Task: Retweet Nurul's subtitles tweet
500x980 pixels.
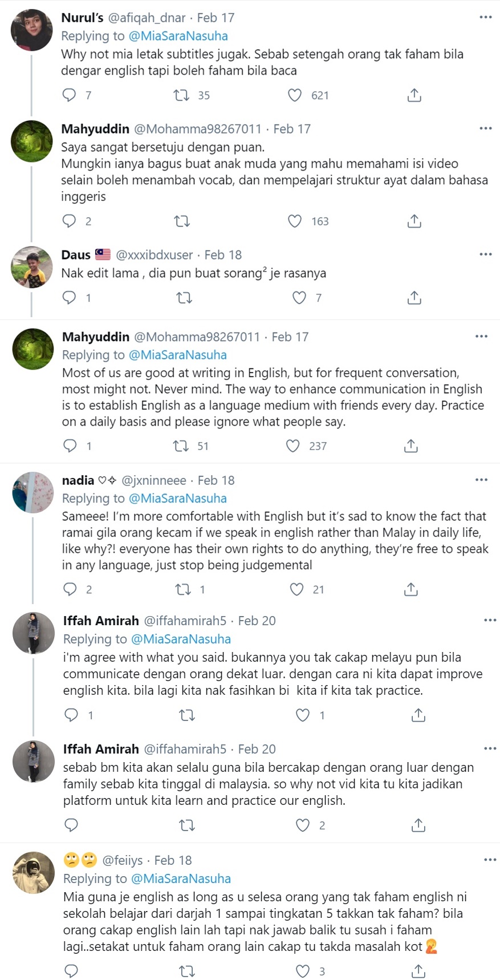Action: [181, 95]
